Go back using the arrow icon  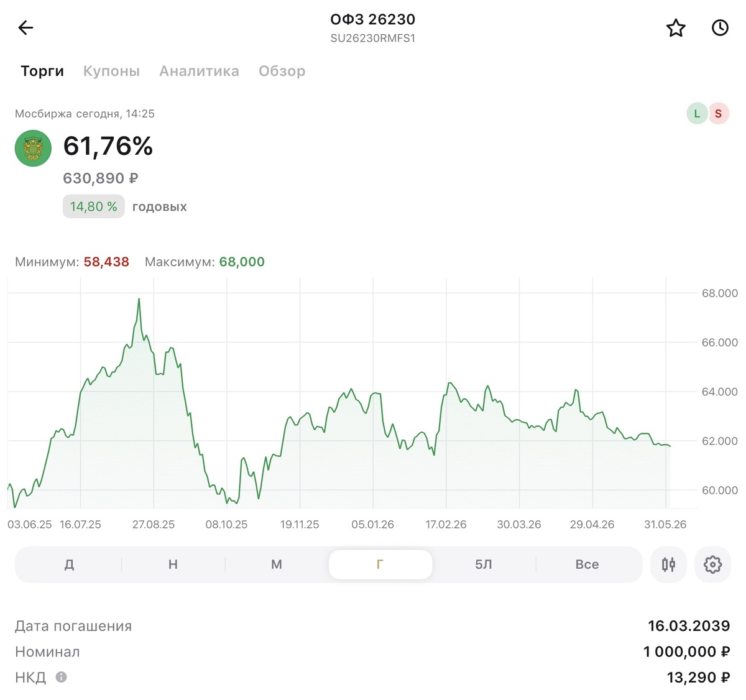coord(25,27)
